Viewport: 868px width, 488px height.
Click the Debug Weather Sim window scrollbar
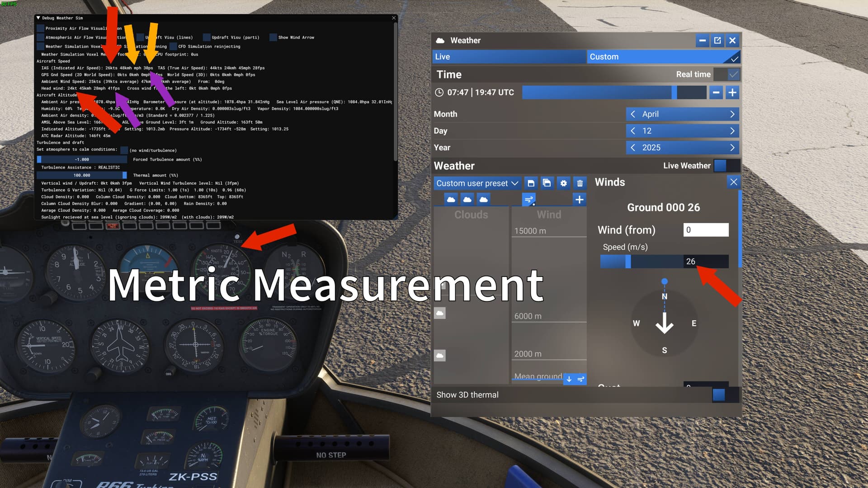pos(396,93)
